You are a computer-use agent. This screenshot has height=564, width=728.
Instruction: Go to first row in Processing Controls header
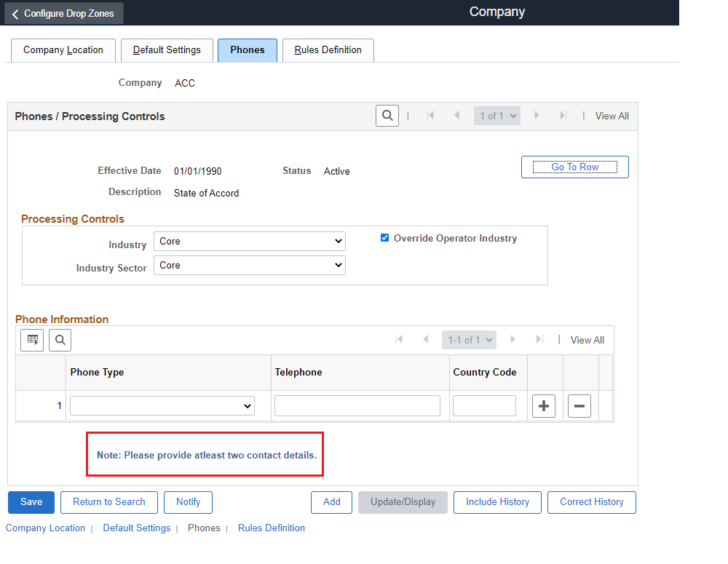click(430, 116)
